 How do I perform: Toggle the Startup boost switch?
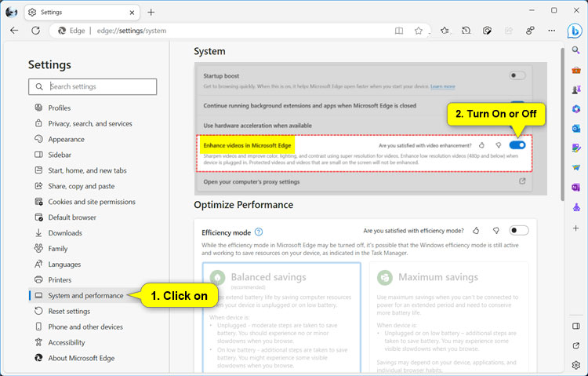(517, 76)
